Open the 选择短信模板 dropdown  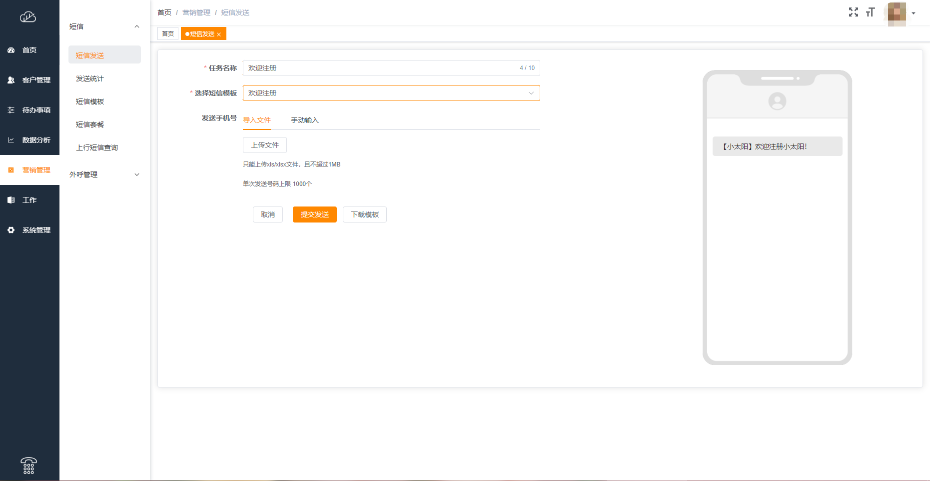(390, 93)
